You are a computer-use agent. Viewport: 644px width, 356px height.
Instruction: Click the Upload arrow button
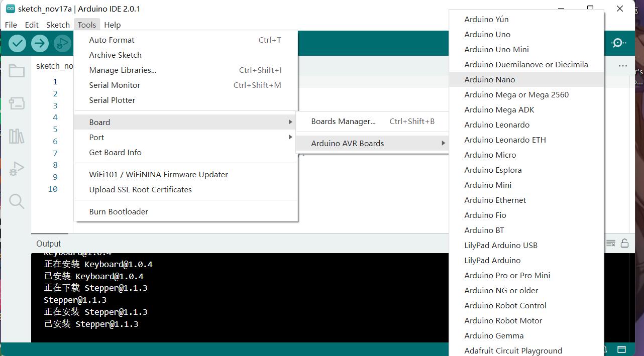(x=40, y=43)
